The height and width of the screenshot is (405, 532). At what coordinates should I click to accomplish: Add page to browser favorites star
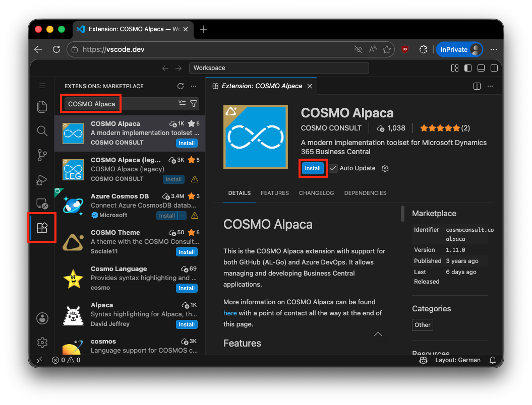click(387, 49)
